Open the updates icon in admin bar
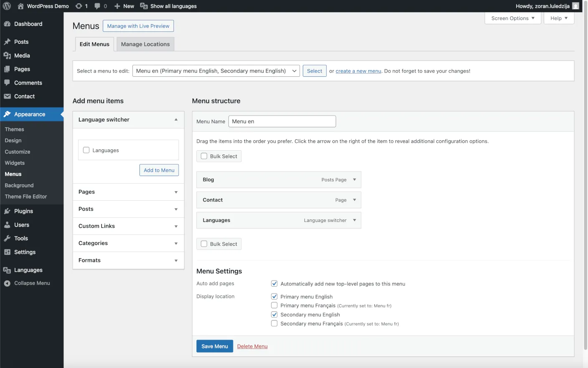The width and height of the screenshot is (588, 368). click(79, 6)
